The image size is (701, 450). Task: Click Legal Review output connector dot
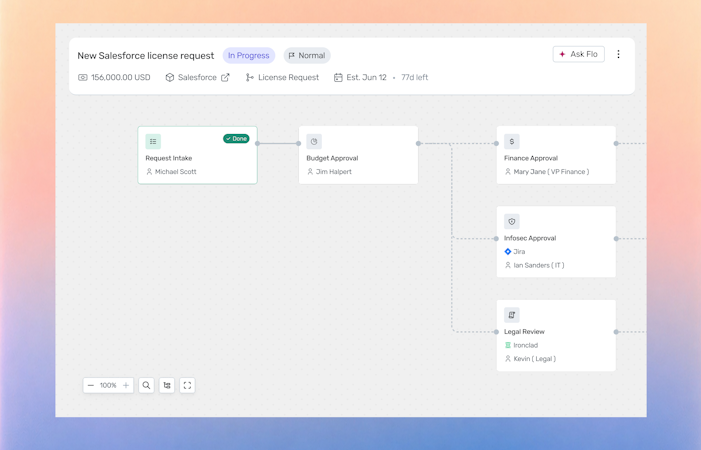[616, 332]
